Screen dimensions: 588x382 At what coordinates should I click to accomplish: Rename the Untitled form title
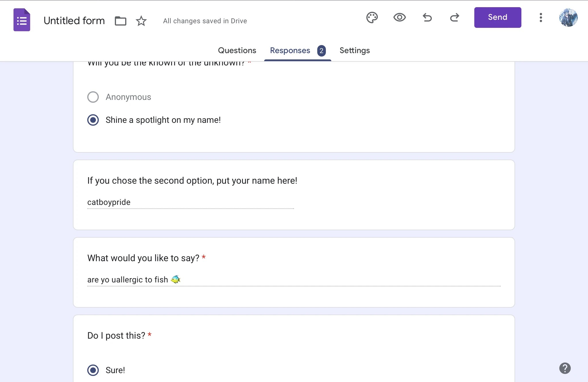click(x=74, y=20)
